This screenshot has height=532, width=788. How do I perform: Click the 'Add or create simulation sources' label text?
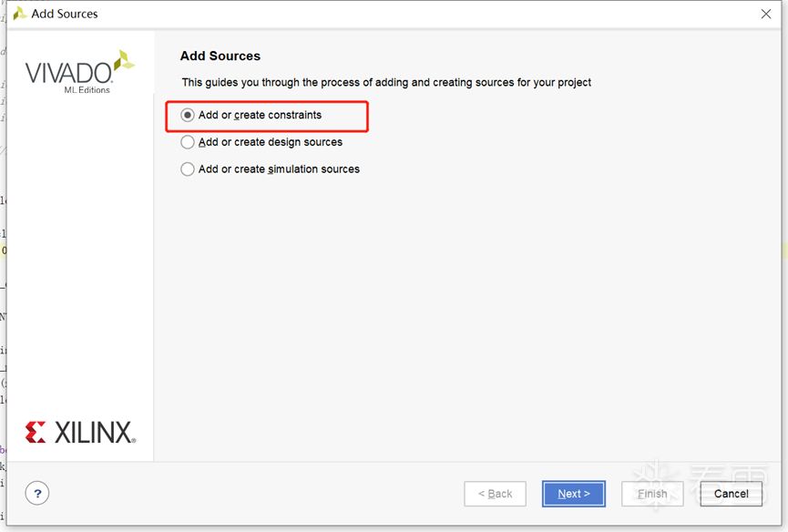(x=279, y=169)
